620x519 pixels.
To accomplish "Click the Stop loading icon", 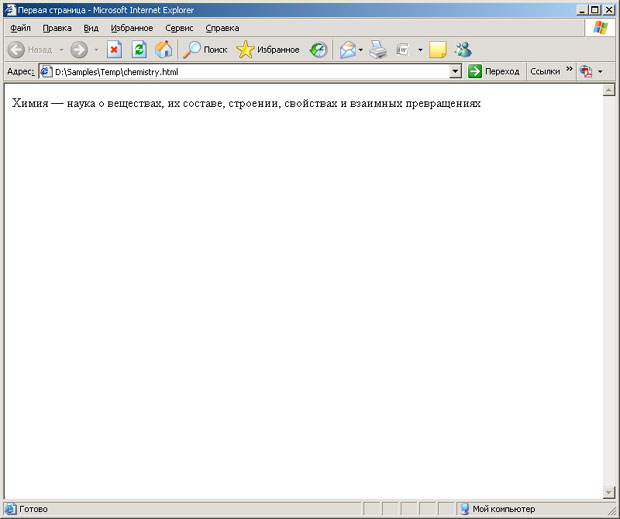I will point(114,50).
